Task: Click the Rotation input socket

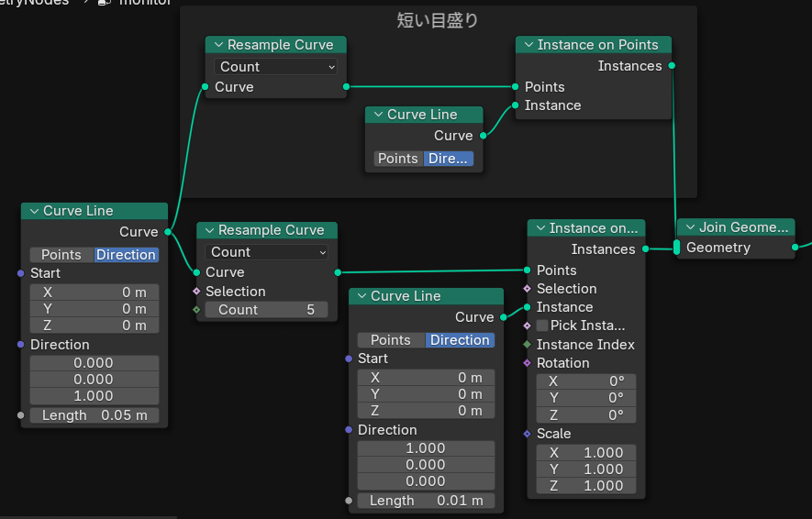Action: point(527,363)
